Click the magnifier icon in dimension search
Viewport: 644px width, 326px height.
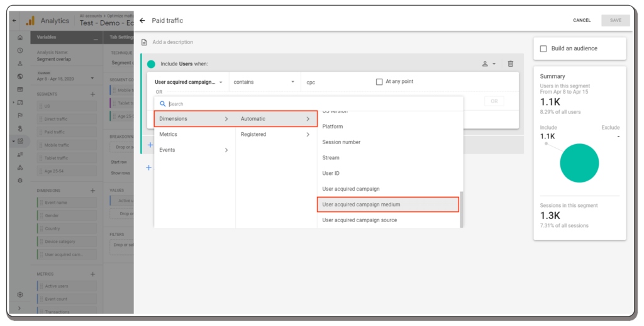tap(163, 104)
